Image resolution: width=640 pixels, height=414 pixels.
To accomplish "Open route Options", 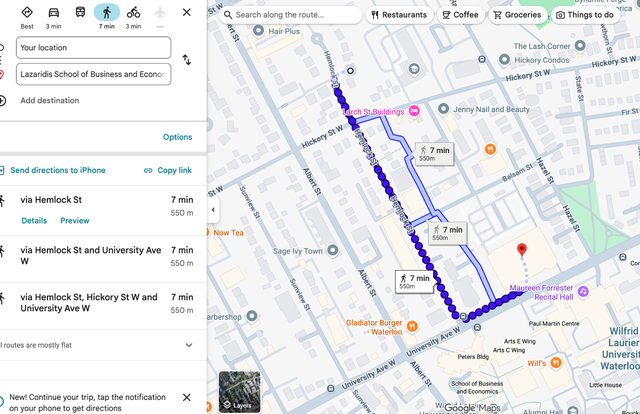I will point(177,137).
